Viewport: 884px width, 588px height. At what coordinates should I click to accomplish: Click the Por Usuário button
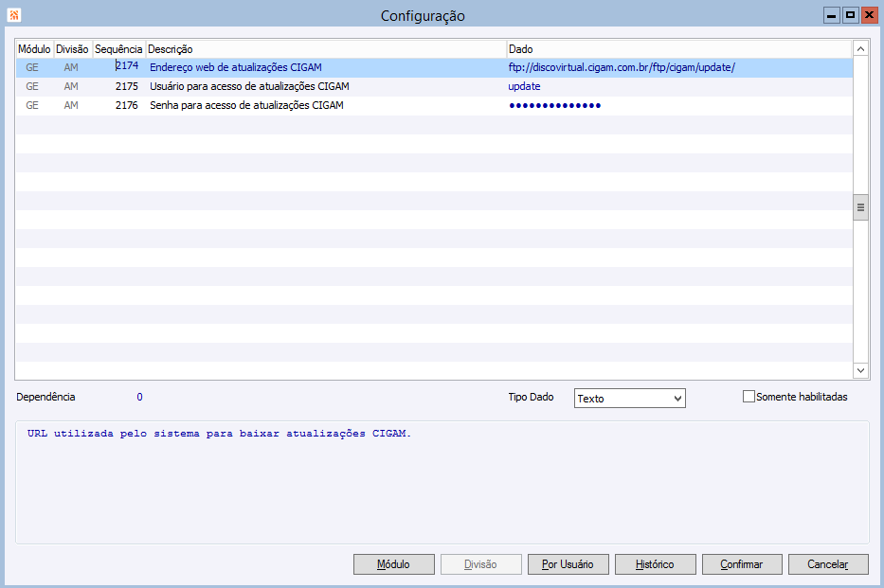pyautogui.click(x=568, y=564)
